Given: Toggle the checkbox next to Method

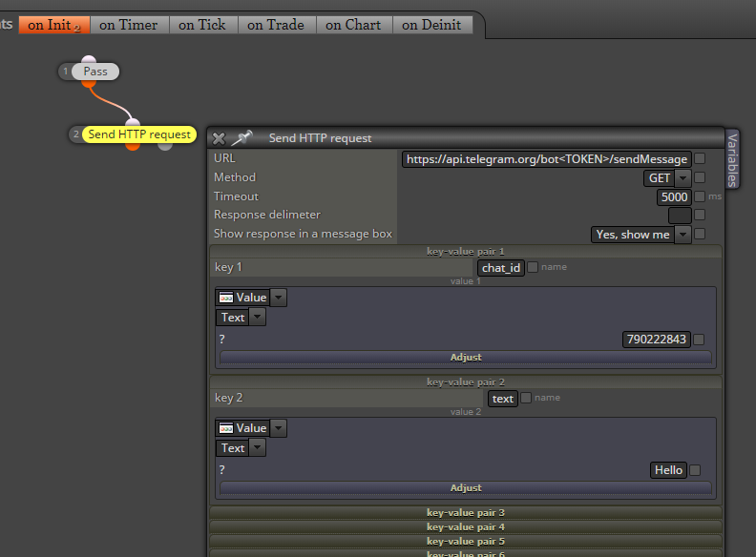Looking at the screenshot, I should 700,177.
